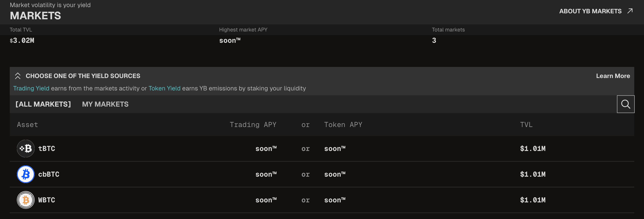This screenshot has height=219, width=644.
Task: Click the WBTC TVL value $1.01M
Action: coord(532,200)
